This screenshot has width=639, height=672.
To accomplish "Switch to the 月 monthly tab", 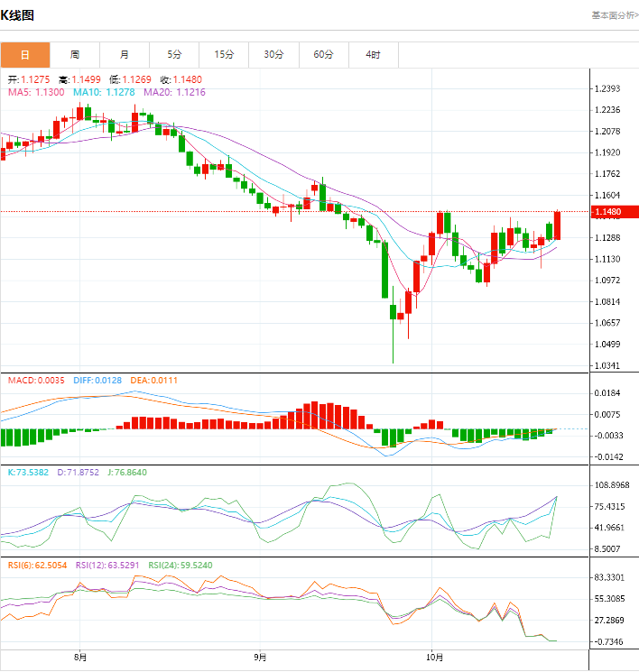I will coord(125,55).
